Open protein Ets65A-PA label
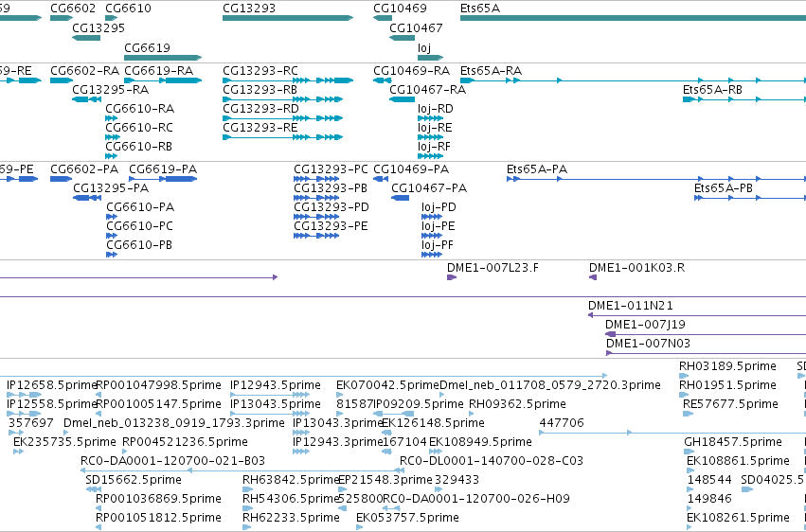This screenshot has height=532, width=806. [x=537, y=168]
